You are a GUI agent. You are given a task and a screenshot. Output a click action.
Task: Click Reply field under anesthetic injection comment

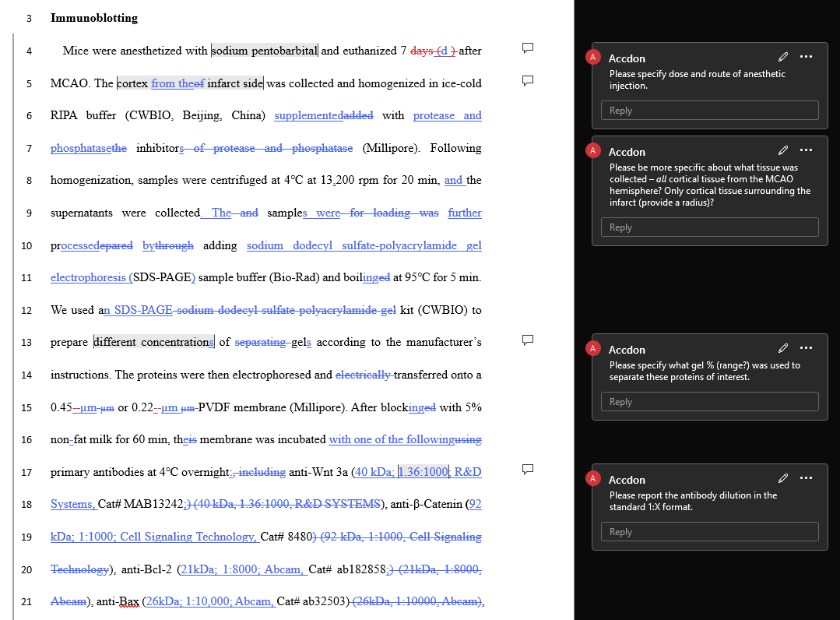709,111
